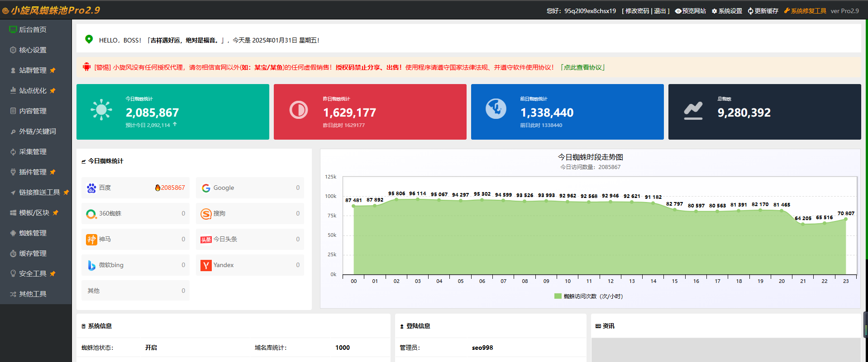This screenshot has height=362, width=868.
Task: Open the 缓存管理 menu item
Action: [33, 254]
